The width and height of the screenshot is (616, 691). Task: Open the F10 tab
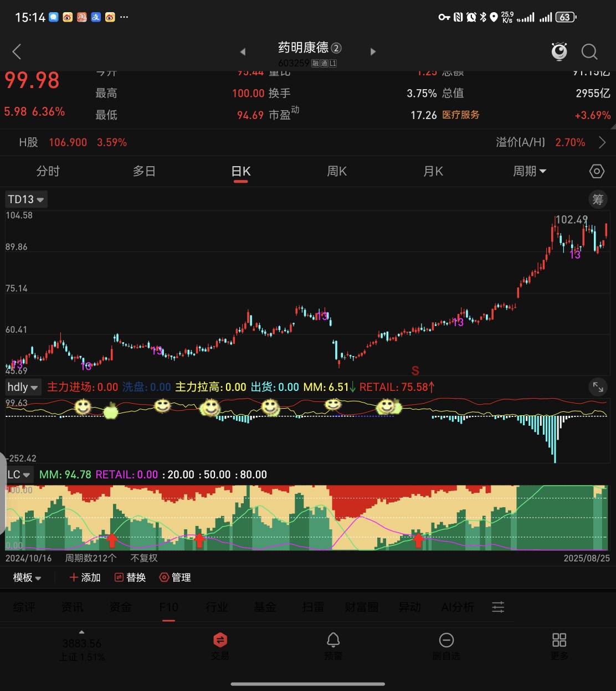tap(168, 607)
